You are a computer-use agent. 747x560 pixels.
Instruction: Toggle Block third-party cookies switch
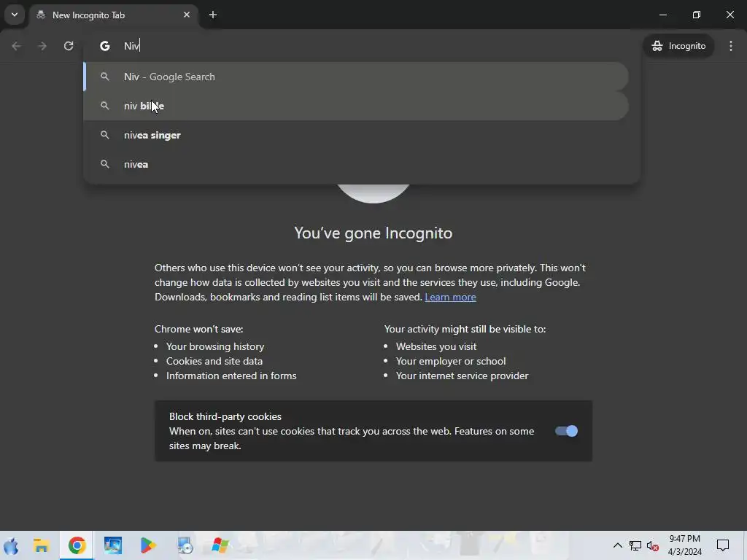click(566, 431)
